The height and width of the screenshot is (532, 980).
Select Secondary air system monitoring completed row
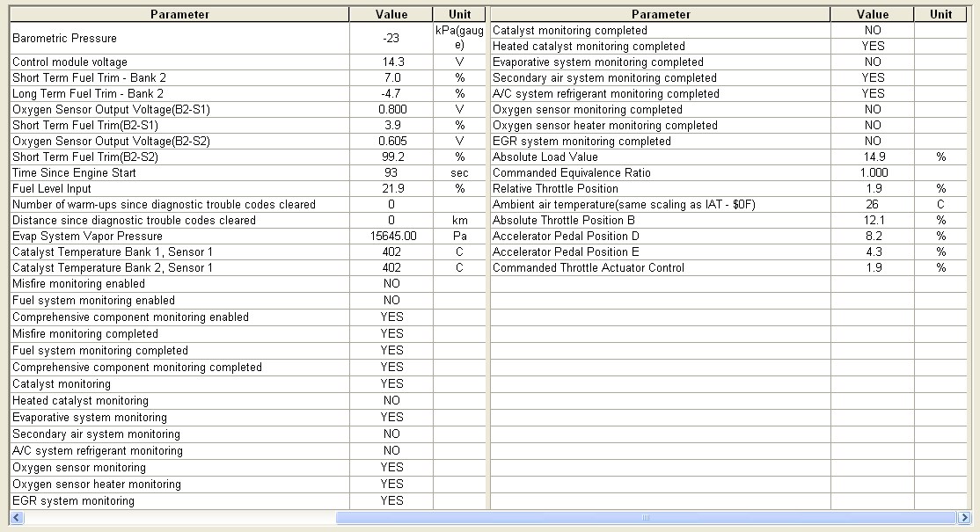click(x=728, y=77)
